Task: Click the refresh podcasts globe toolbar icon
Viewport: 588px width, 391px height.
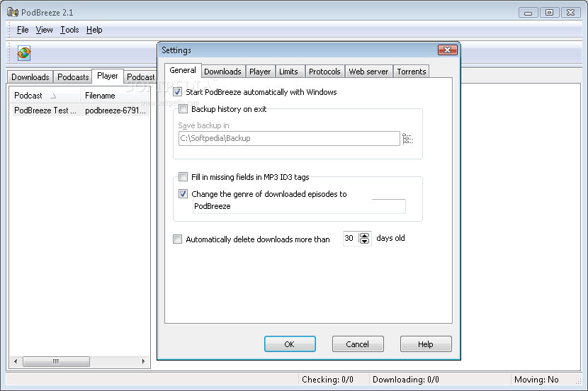Action: coord(24,53)
